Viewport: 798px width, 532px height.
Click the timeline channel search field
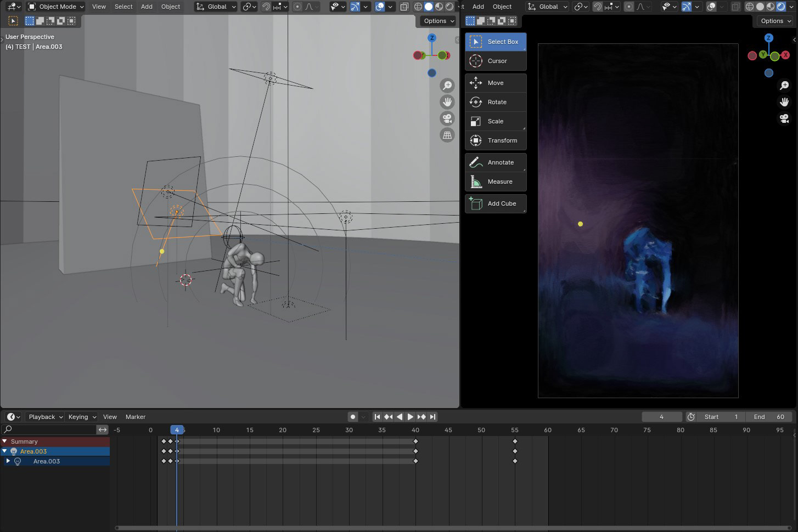49,429
